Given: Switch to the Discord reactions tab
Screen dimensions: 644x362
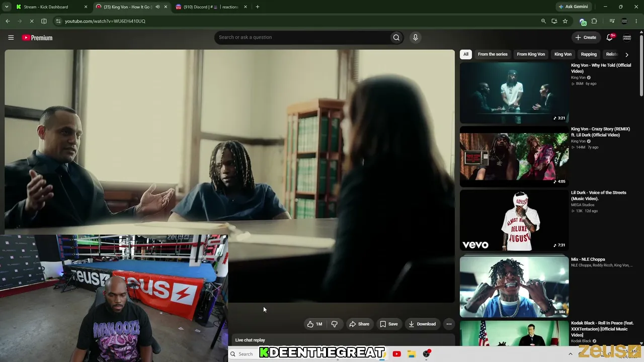Looking at the screenshot, I should point(211,7).
